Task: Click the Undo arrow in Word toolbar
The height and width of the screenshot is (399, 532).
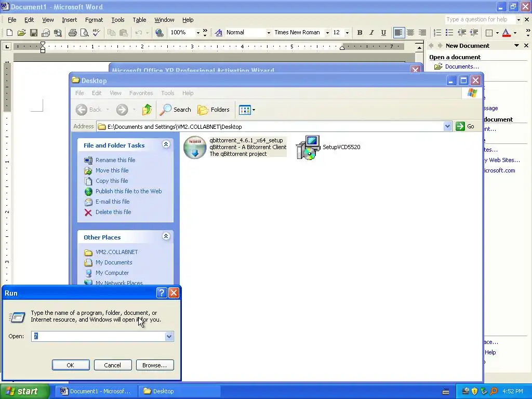Action: click(138, 33)
